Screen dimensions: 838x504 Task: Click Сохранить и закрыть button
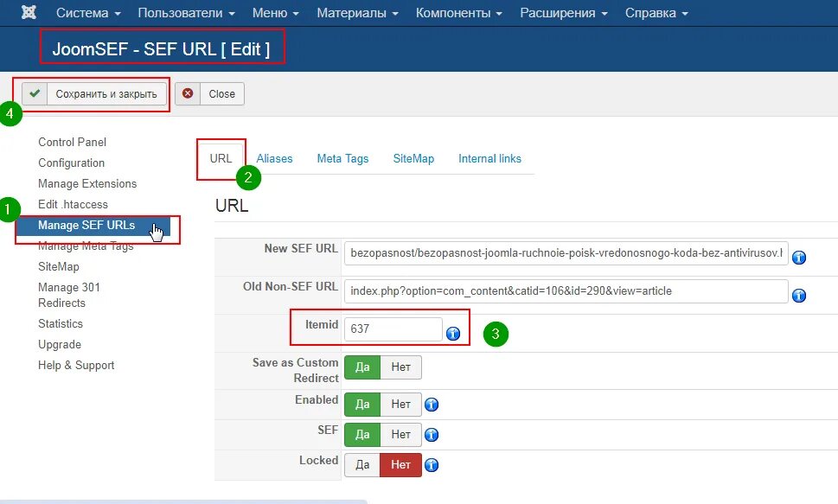click(94, 93)
